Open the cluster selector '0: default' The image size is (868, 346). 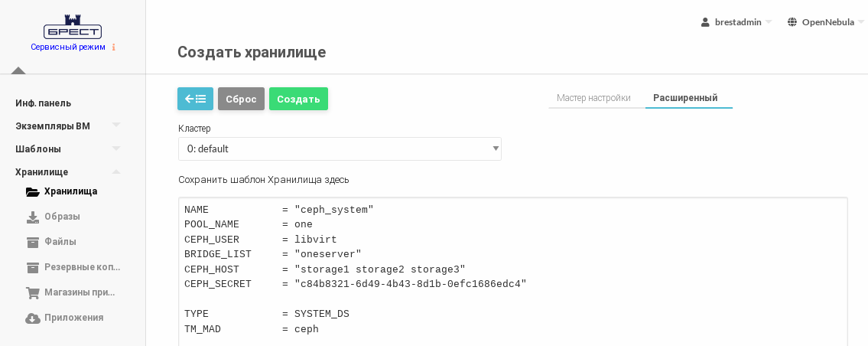click(340, 149)
